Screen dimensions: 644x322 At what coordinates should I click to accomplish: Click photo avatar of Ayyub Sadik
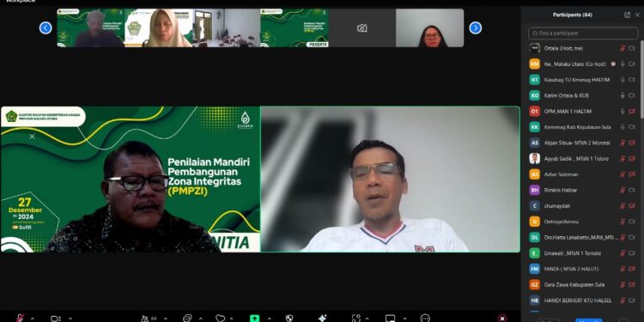click(534, 159)
